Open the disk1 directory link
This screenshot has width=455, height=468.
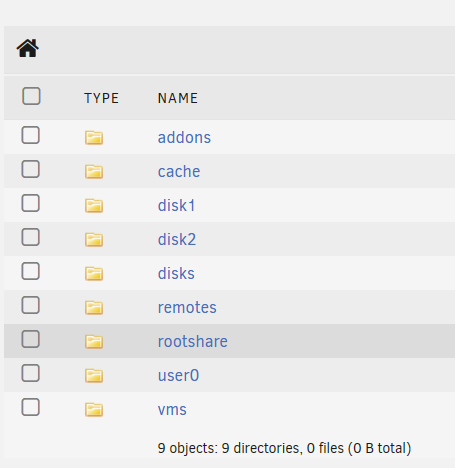176,205
